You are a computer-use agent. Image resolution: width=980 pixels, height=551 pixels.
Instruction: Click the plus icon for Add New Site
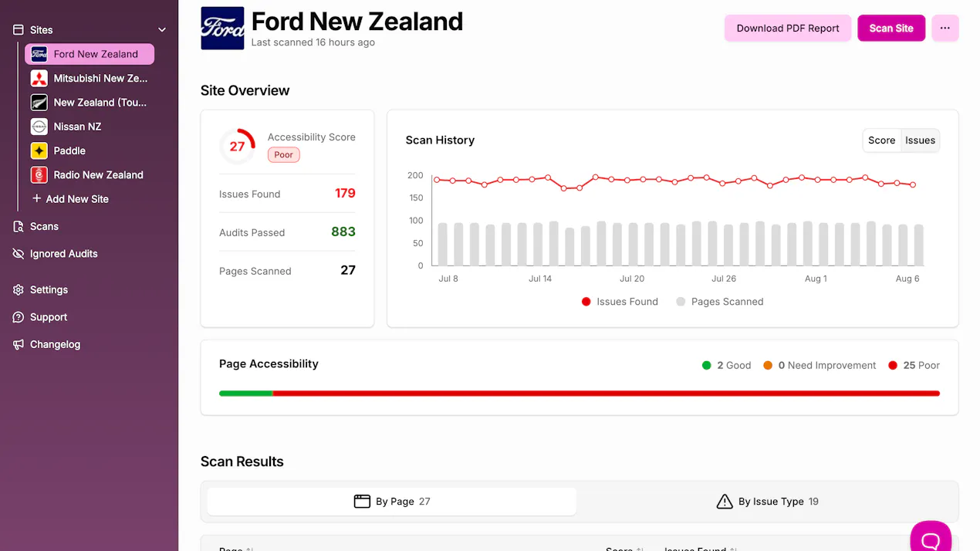(36, 198)
